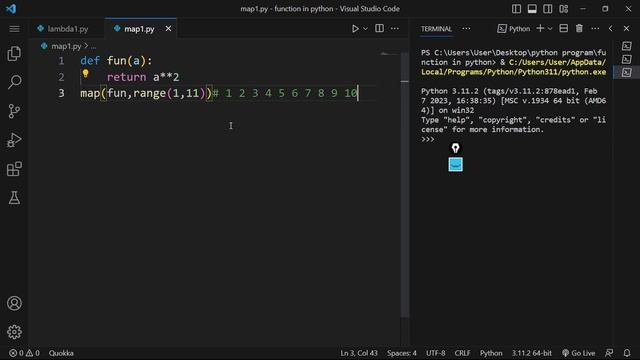640x360 pixels.
Task: Open the hamburger application menu
Action: pos(14,29)
